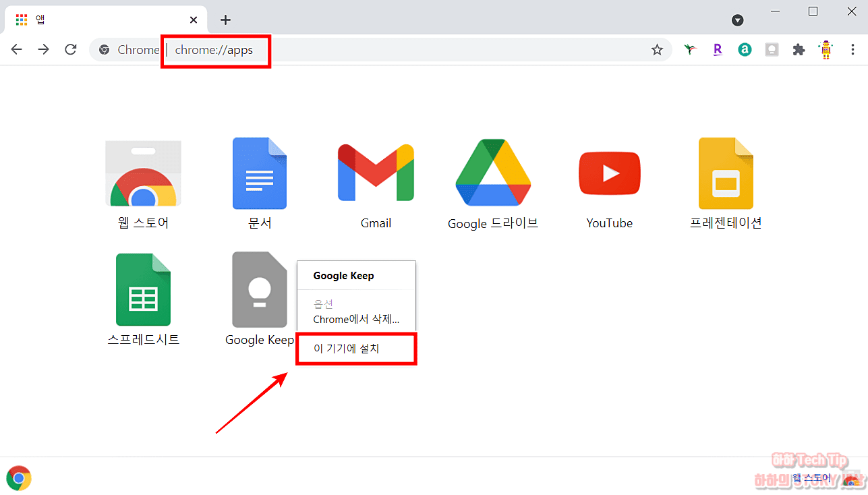Click the Gmail label text

point(376,223)
